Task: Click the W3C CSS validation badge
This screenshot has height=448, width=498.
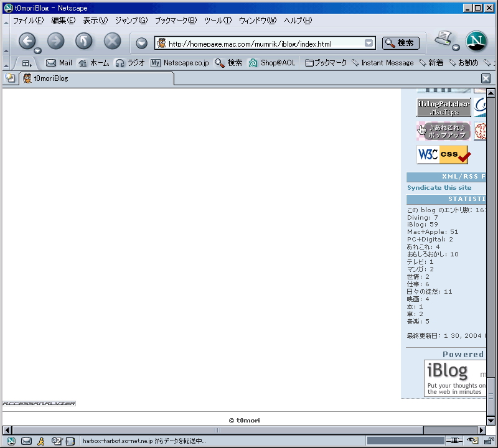Action: point(443,155)
